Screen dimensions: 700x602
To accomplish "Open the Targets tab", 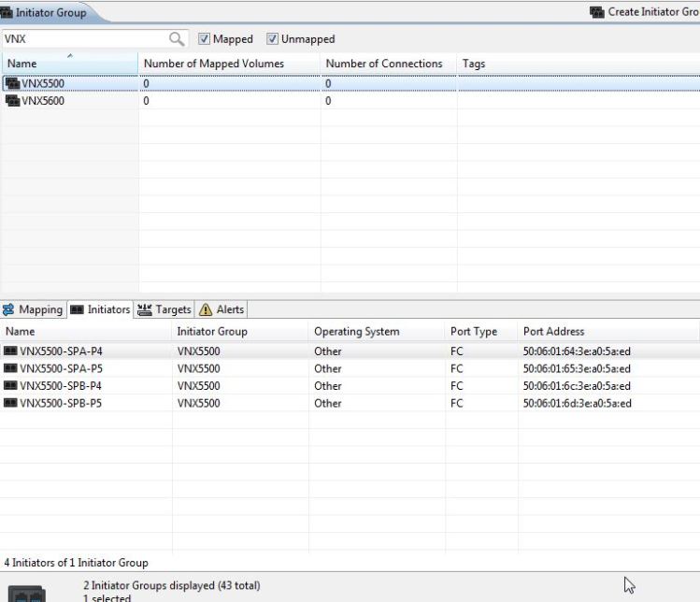I will click(164, 309).
